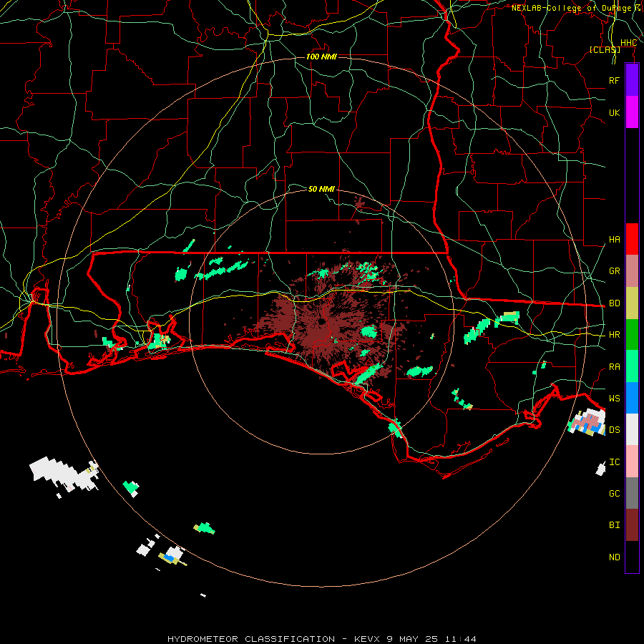This screenshot has width=644, height=644.
Task: Click the RA legend label
Action: 614,367
